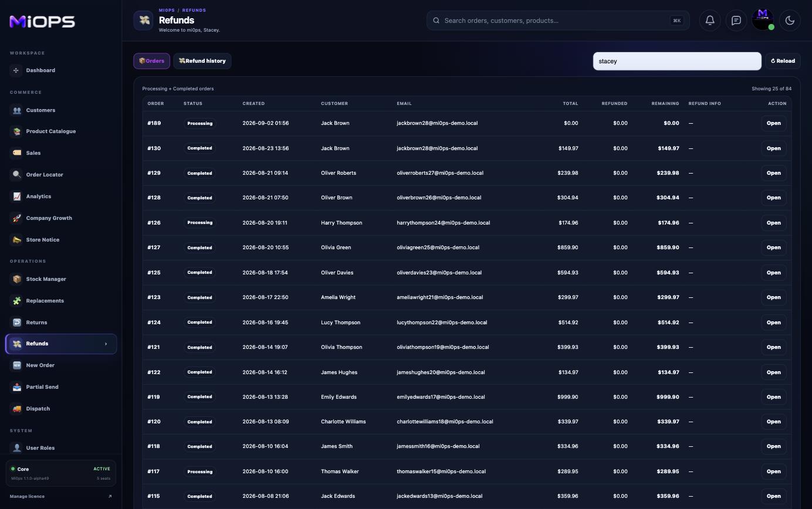Click the Sales sidebar icon
This screenshot has width=812, height=509.
click(16, 153)
